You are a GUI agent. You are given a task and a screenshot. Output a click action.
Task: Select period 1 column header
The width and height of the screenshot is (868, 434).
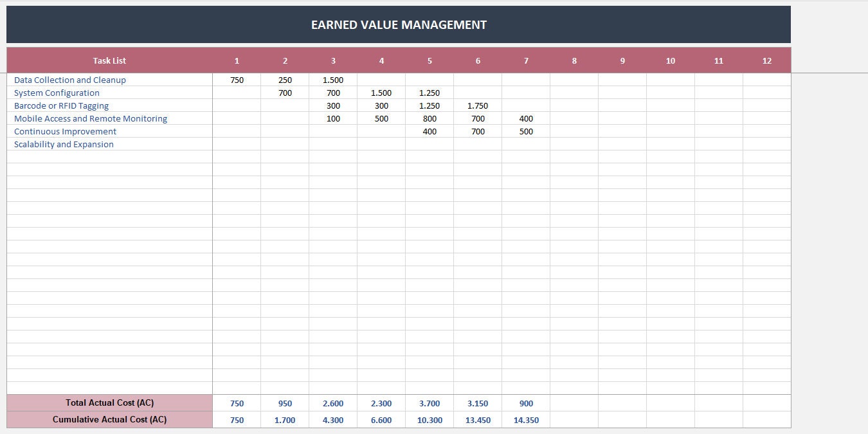click(237, 60)
